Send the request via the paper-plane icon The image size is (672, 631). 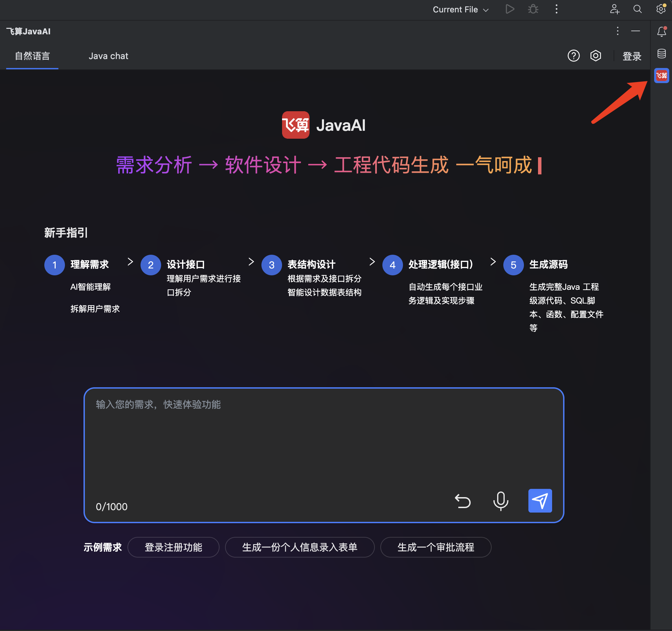tap(540, 501)
